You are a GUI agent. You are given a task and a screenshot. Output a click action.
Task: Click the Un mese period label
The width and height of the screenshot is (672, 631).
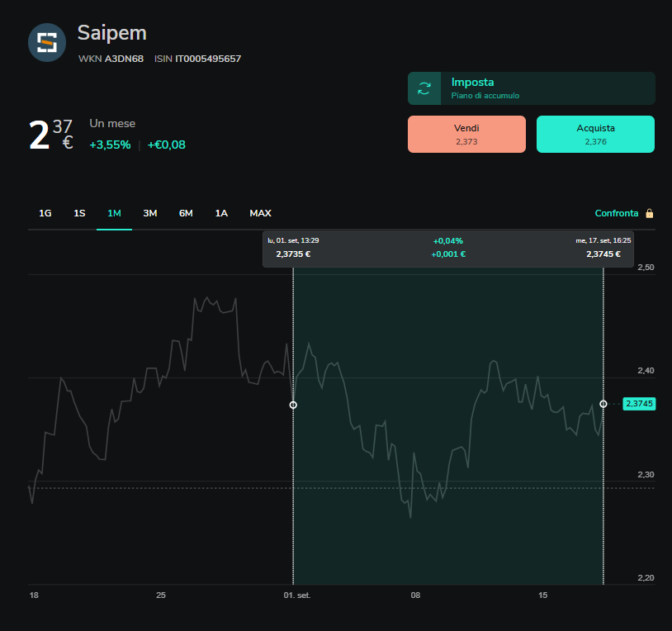[x=112, y=123]
